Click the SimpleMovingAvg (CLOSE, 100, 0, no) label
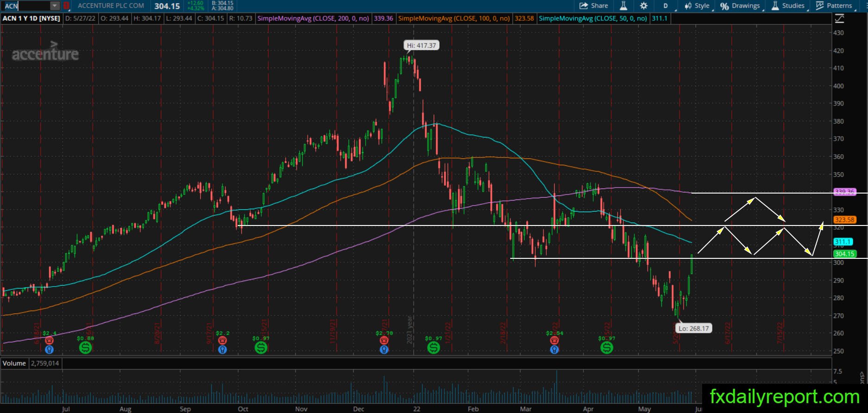The width and height of the screenshot is (868, 413). click(x=454, y=19)
